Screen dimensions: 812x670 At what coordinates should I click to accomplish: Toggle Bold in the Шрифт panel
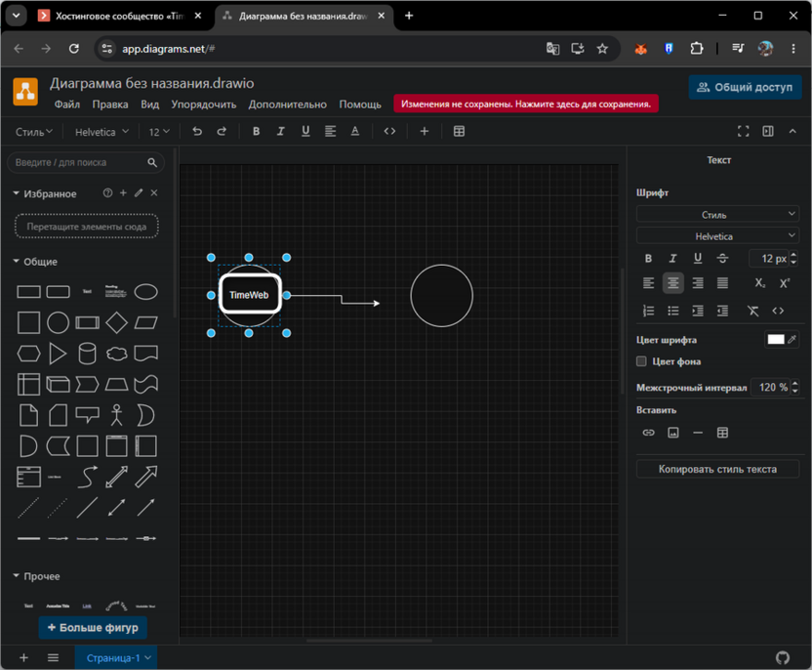click(648, 258)
